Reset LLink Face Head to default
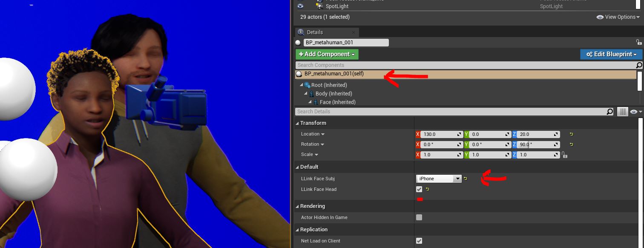The image size is (644, 248). (427, 189)
